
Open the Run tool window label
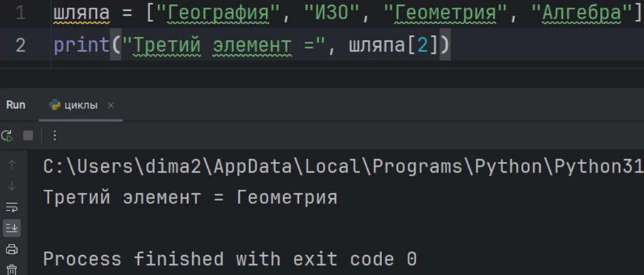pyautogui.click(x=16, y=105)
